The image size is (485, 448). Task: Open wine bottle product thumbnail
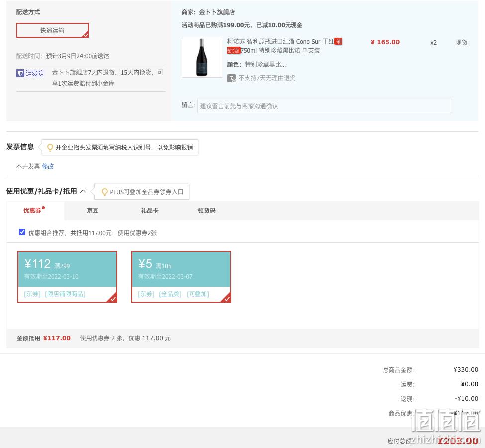(201, 57)
